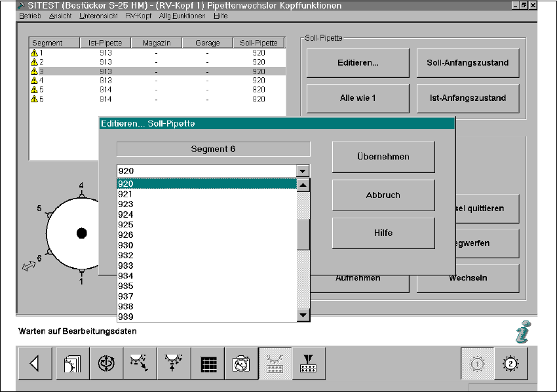Select segment 4 row in table
The height and width of the screenshot is (392, 557).
[x=157, y=81]
